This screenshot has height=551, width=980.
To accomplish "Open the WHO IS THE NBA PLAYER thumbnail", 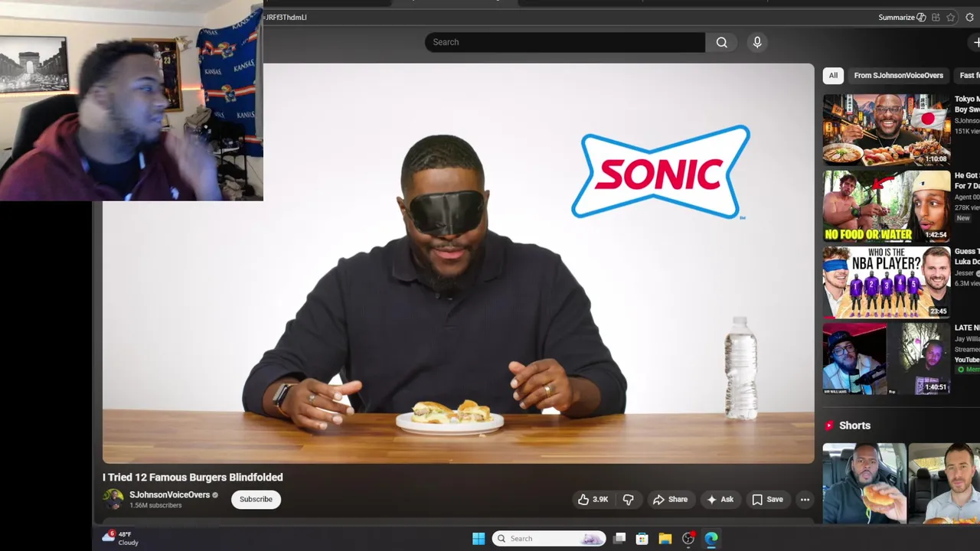I will (887, 282).
